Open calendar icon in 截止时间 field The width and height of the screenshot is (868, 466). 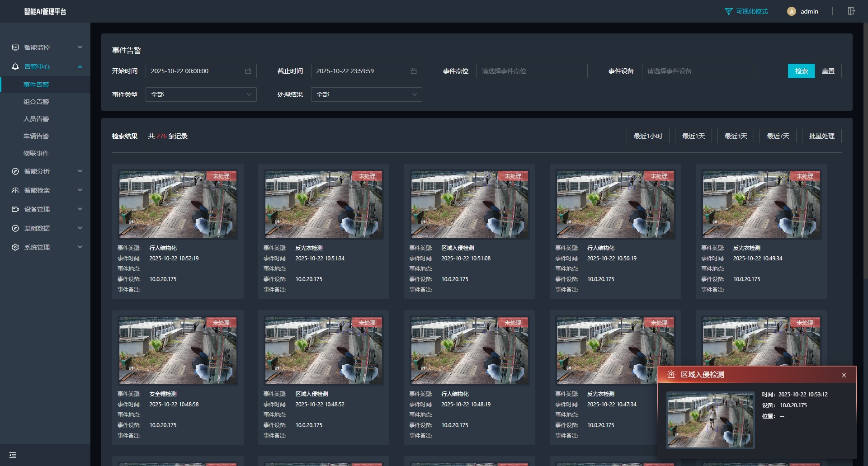click(414, 71)
